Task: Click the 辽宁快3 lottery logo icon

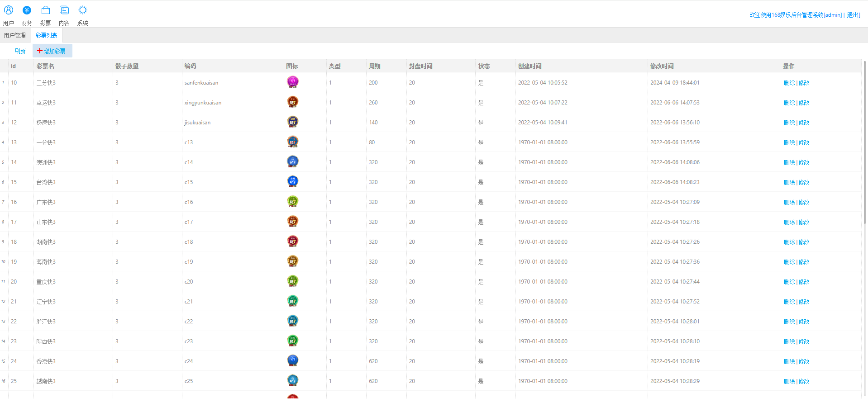Action: pyautogui.click(x=293, y=301)
